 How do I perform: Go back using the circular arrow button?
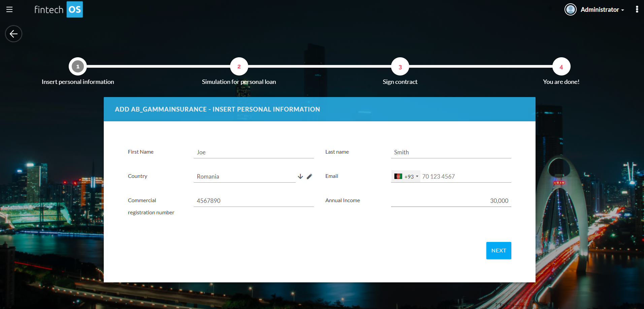(13, 34)
